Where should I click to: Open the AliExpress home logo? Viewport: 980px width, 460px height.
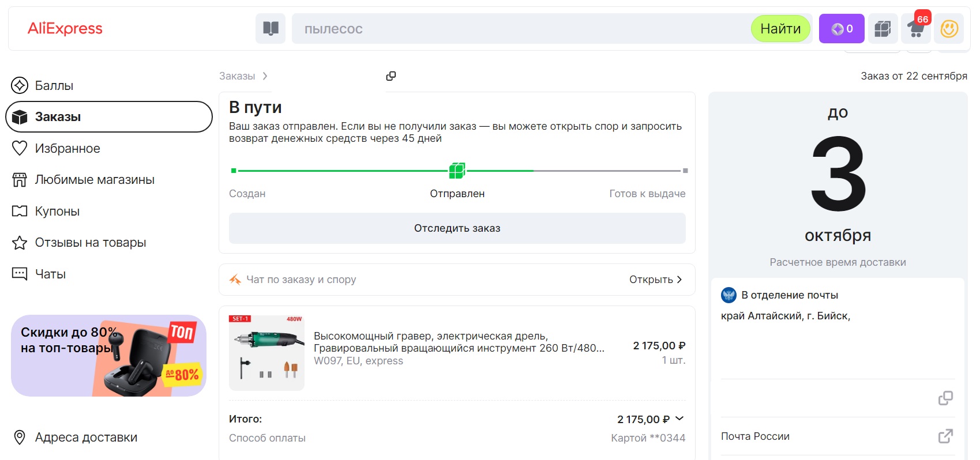[65, 28]
